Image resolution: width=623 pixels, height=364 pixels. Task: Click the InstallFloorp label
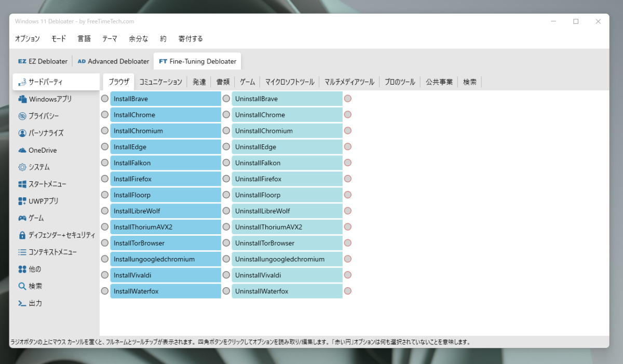(166, 195)
